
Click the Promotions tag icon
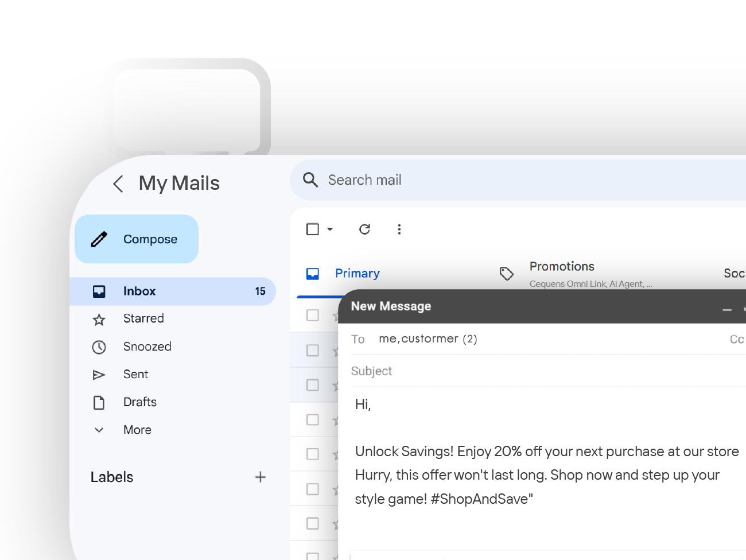tap(507, 273)
